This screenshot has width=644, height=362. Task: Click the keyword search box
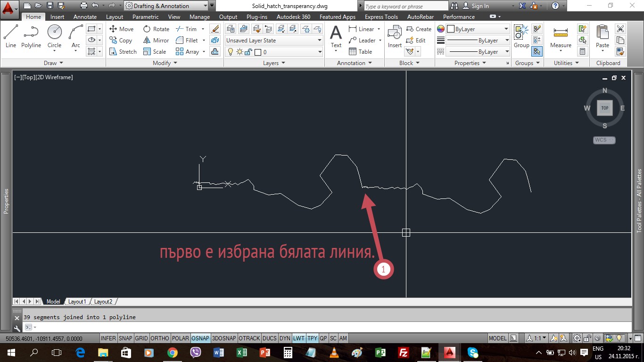pos(406,6)
